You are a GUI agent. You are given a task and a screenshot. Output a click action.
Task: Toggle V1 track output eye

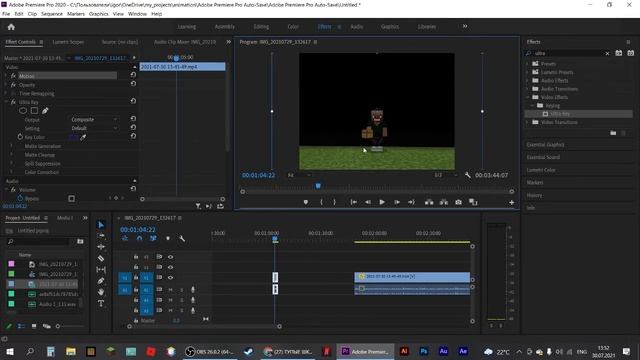[x=171, y=278]
